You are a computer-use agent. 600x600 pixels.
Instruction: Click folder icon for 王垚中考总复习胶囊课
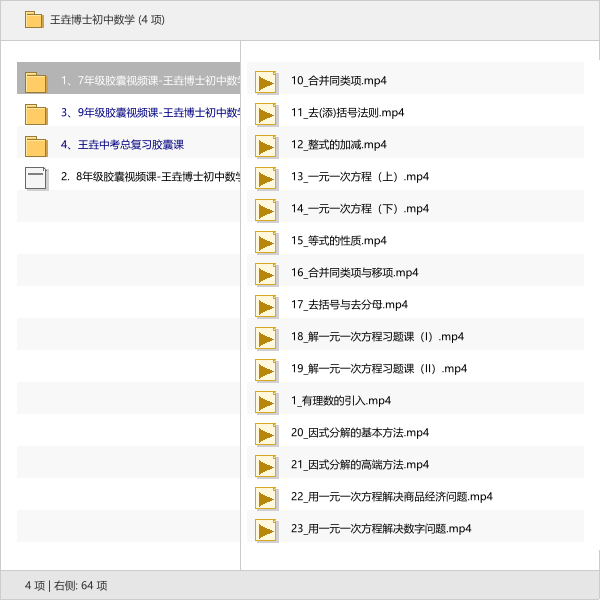[x=36, y=146]
